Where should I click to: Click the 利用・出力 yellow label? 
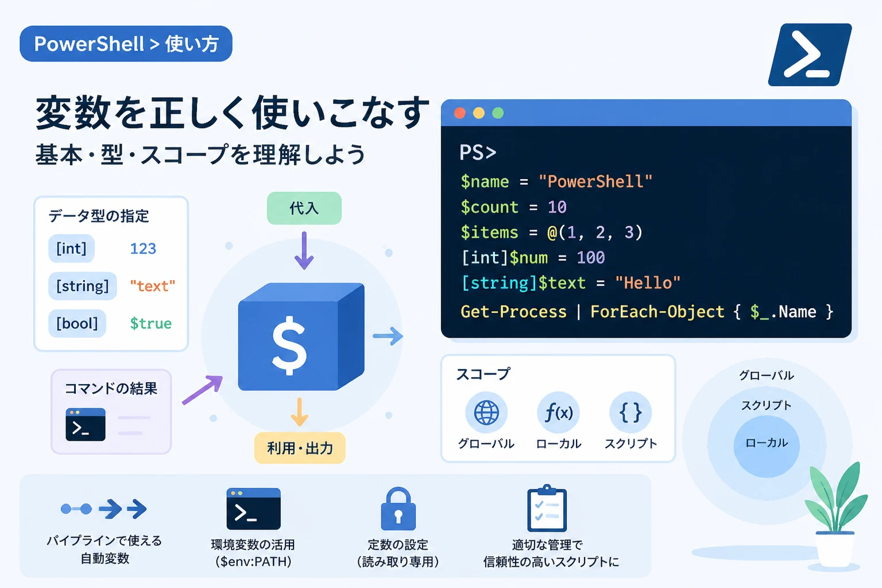[300, 448]
